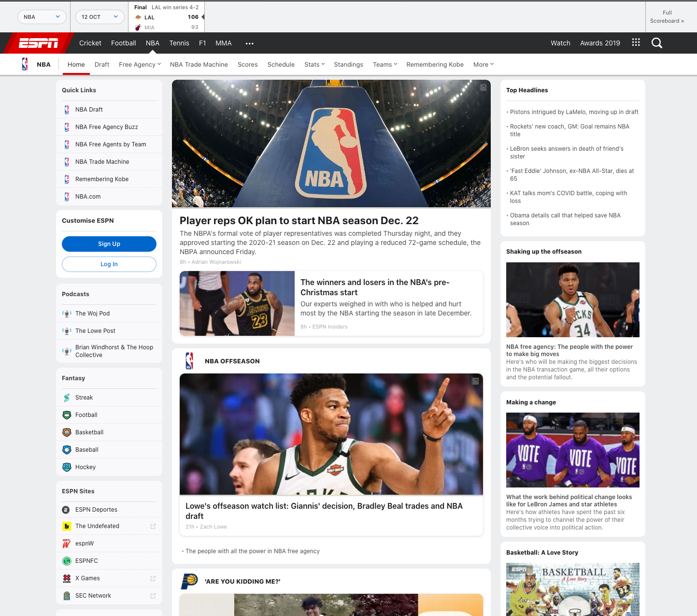697x616 pixels.
Task: Open the ESPN apps grid icon
Action: pos(636,43)
